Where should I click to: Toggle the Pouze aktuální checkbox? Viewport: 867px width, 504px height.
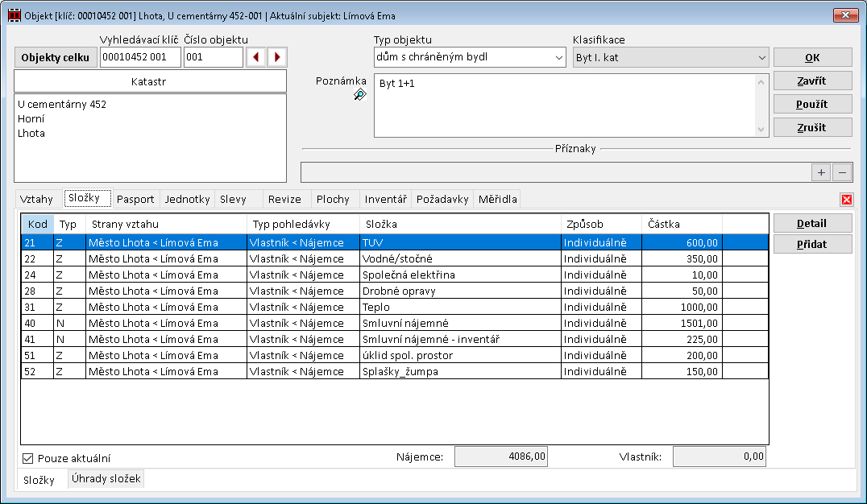tap(28, 458)
